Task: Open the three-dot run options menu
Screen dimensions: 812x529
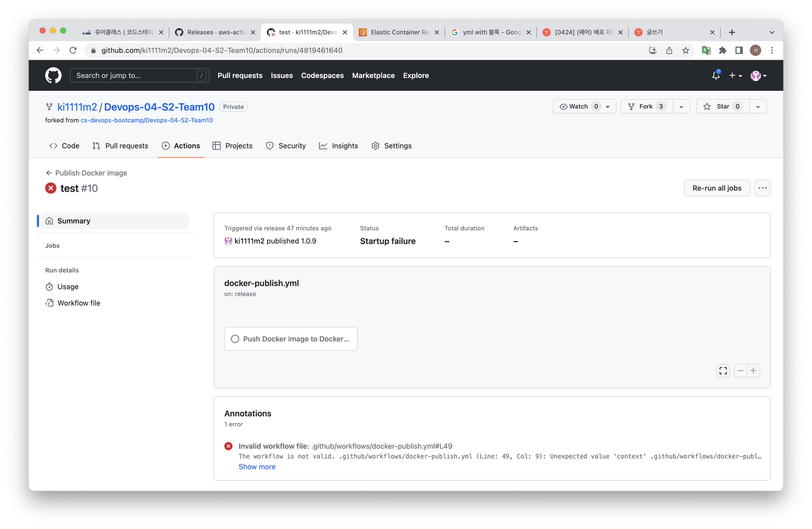Action: [763, 188]
